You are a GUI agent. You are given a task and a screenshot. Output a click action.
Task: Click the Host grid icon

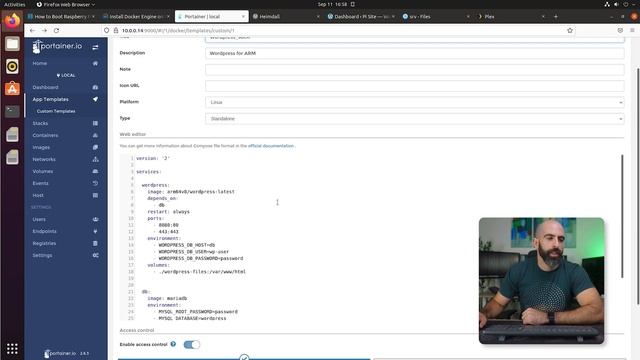coord(95,196)
